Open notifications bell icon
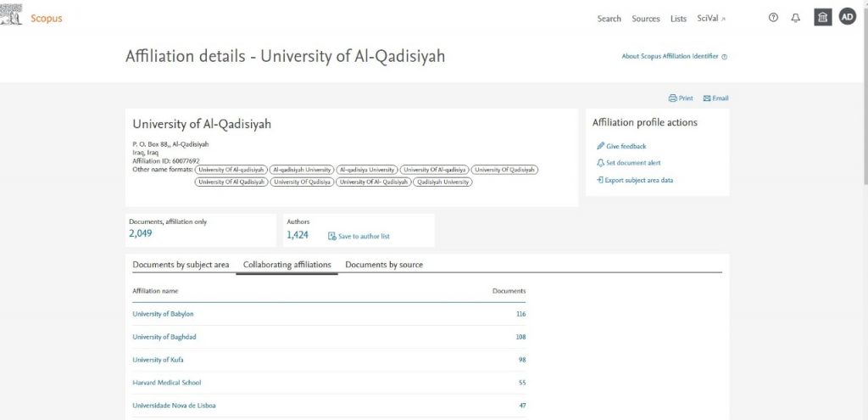Screen dimensions: 868x420 point(795,18)
